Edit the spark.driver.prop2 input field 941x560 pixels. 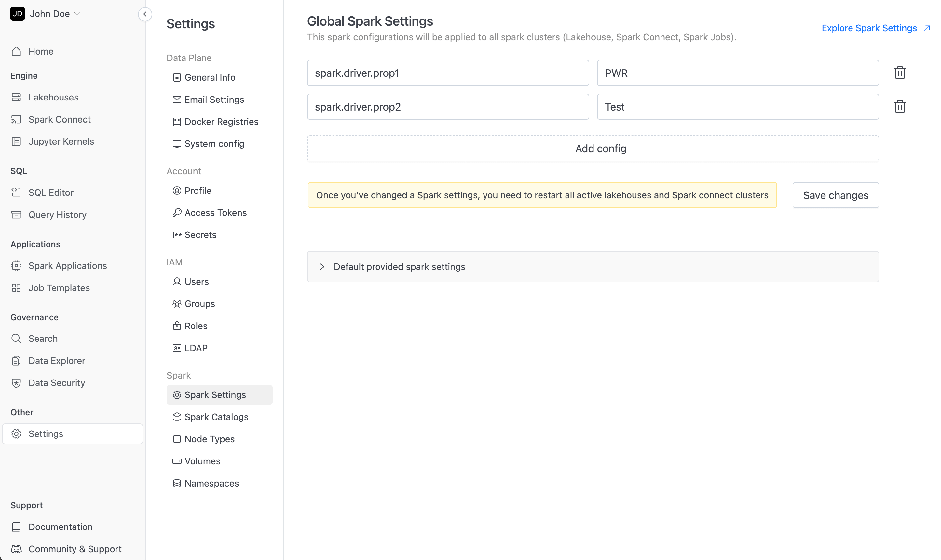click(447, 107)
